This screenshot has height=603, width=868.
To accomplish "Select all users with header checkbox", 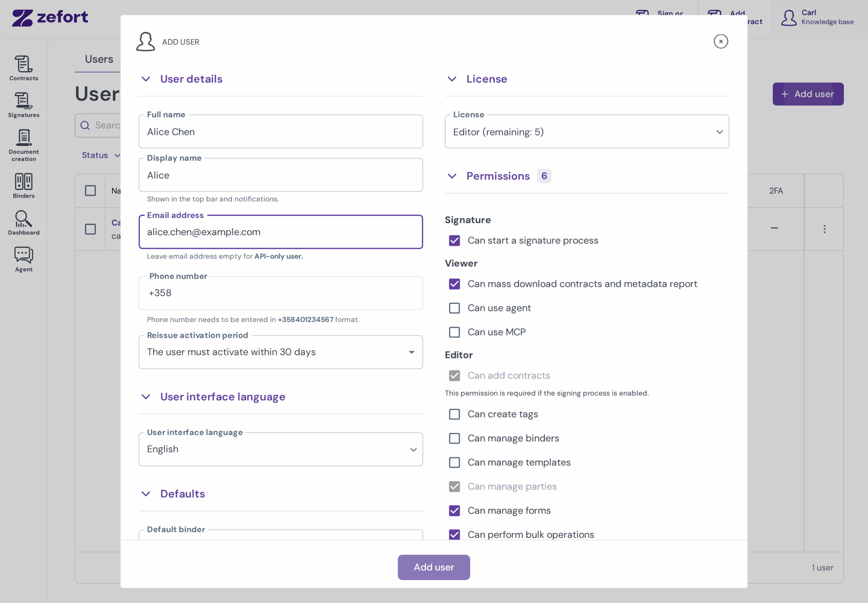I will [90, 191].
